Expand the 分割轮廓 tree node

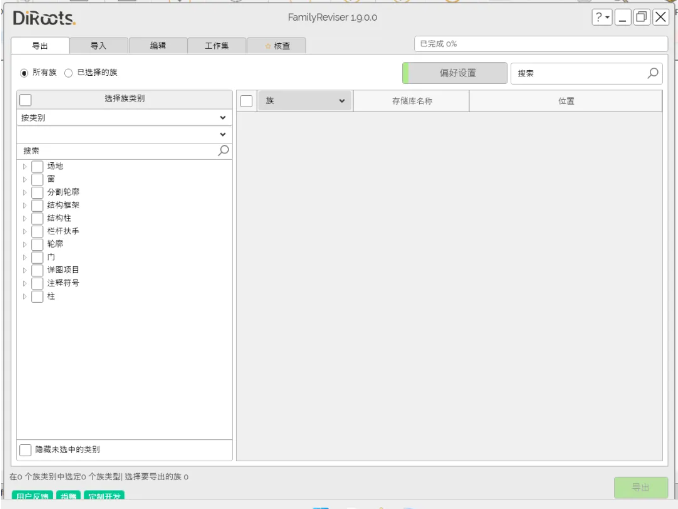pyautogui.click(x=25, y=192)
